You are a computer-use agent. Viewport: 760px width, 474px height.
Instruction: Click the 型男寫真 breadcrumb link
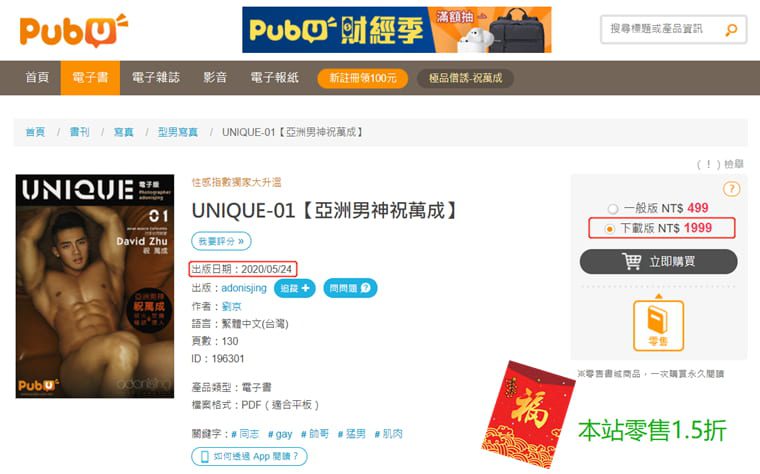point(177,132)
